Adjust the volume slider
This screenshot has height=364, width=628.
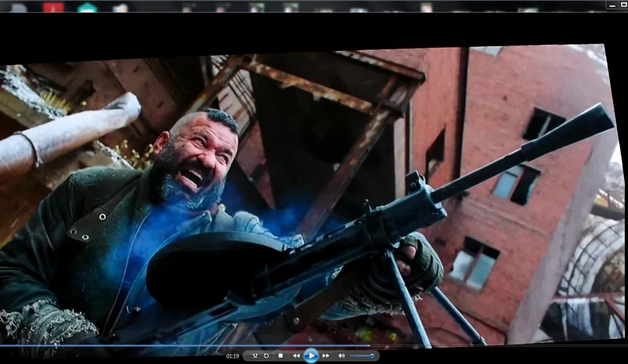pyautogui.click(x=362, y=356)
